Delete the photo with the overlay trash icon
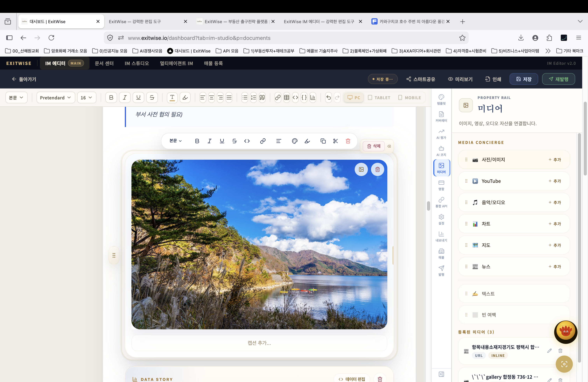 click(x=377, y=169)
